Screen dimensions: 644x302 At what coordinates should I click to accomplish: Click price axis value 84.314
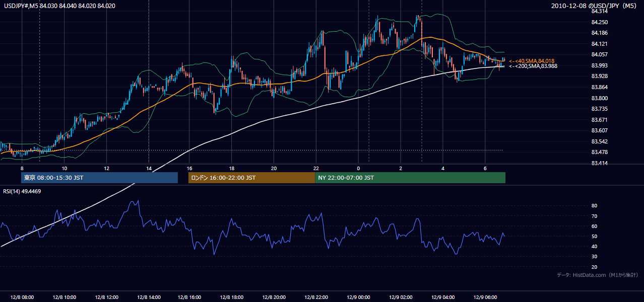pos(599,11)
